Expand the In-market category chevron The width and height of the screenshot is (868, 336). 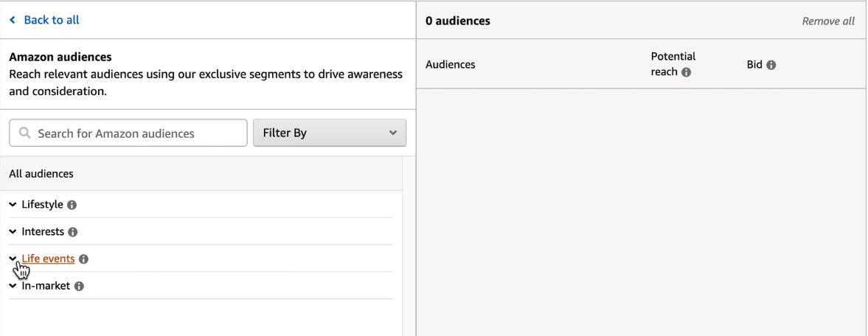13,286
